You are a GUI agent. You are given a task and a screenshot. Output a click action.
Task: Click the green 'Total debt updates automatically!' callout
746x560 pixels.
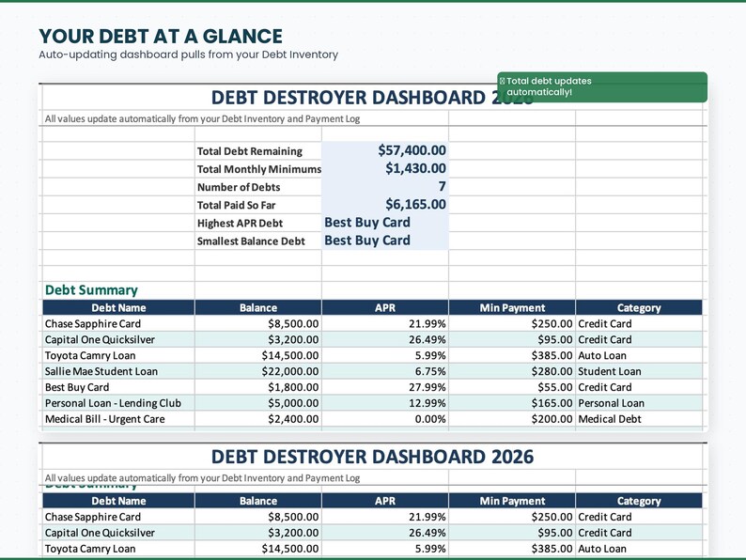602,87
